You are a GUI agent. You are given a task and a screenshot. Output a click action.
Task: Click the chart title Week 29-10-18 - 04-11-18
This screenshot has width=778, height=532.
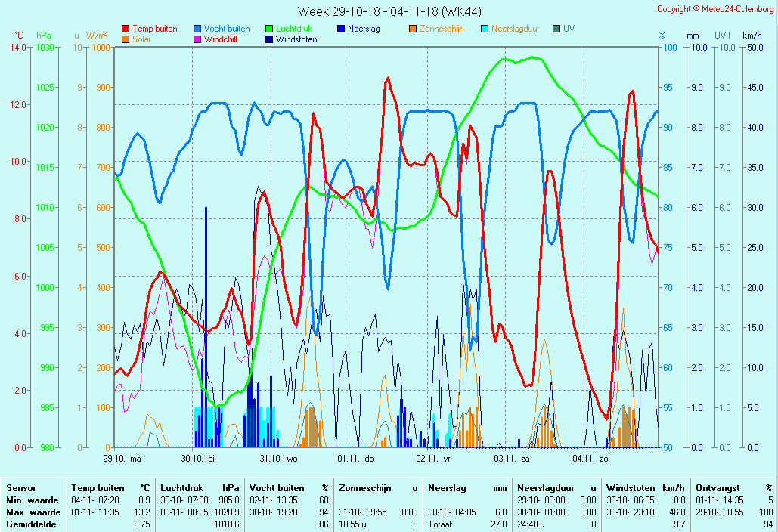[389, 11]
